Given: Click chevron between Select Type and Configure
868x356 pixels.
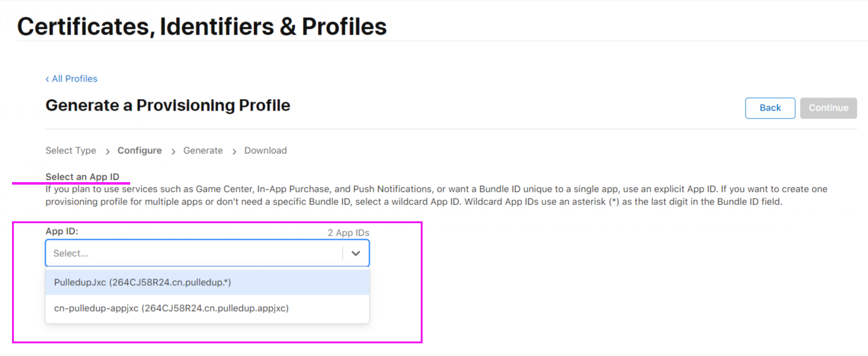Looking at the screenshot, I should coord(107,151).
